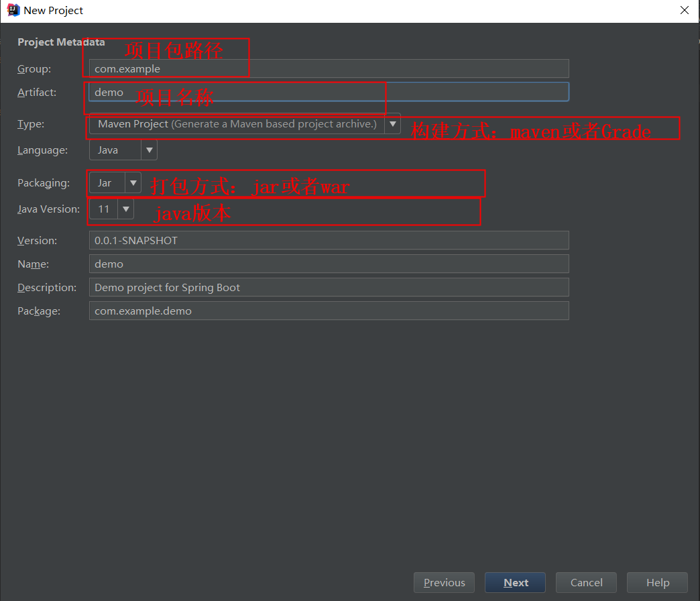Open Help for this dialog

[657, 582]
